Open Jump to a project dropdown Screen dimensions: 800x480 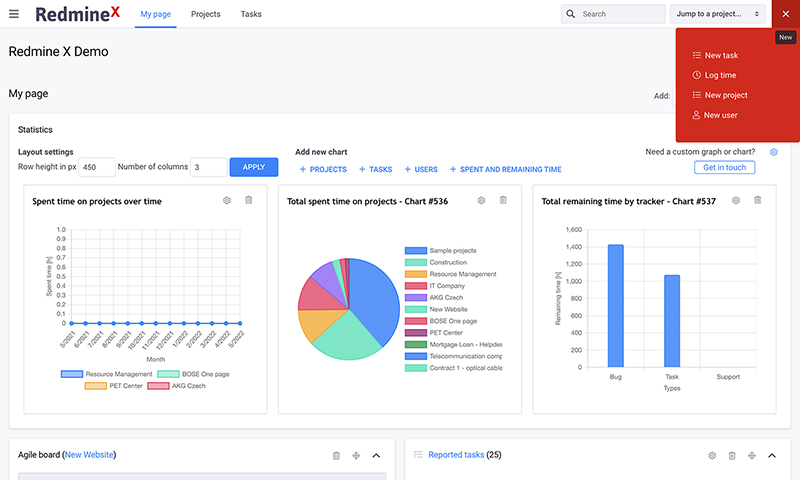(718, 14)
